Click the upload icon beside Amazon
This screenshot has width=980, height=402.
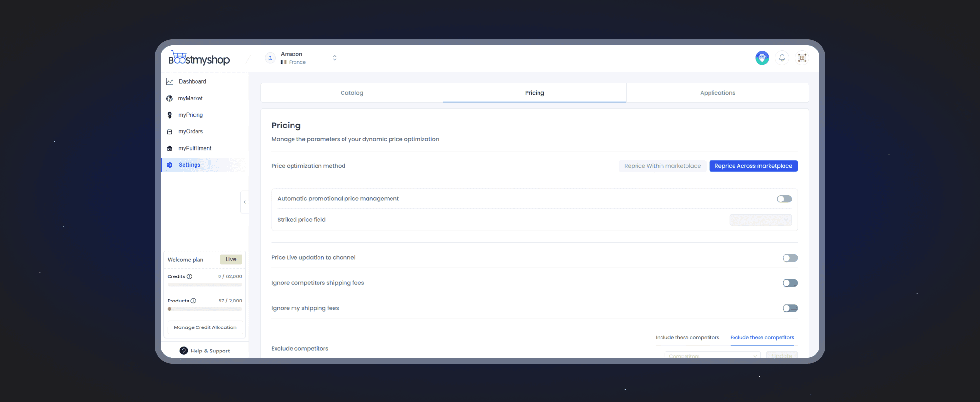click(x=270, y=58)
